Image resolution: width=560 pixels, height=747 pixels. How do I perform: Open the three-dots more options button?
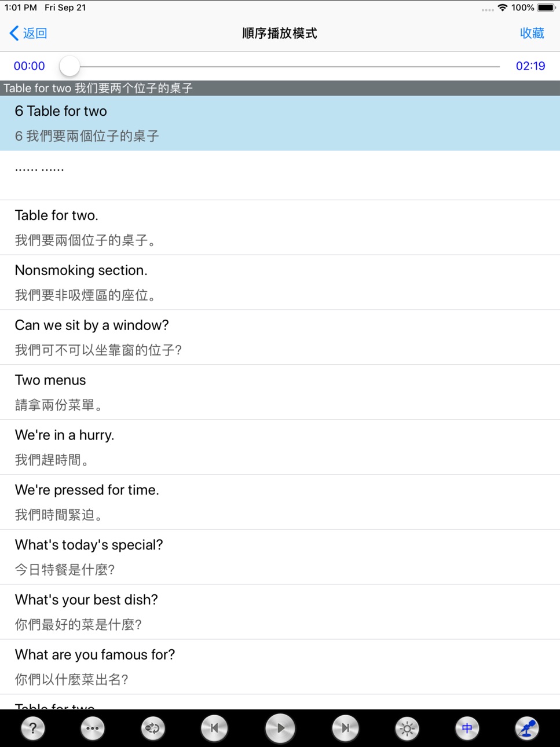[x=93, y=728]
